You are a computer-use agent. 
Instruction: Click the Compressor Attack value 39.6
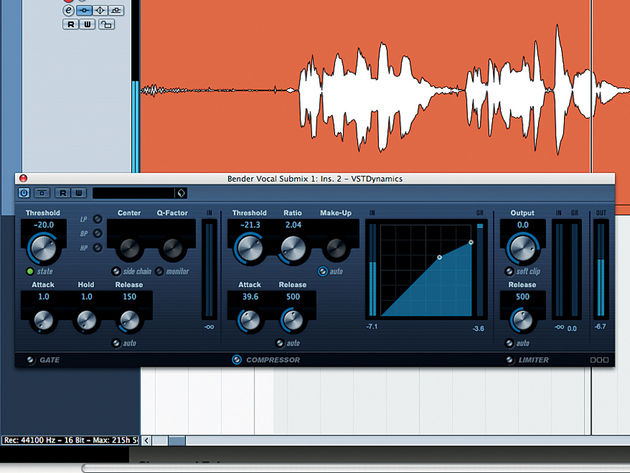(x=250, y=297)
